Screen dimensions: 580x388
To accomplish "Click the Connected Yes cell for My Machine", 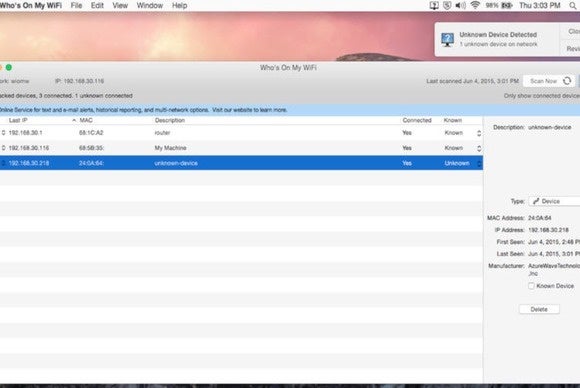I will pos(407,148).
